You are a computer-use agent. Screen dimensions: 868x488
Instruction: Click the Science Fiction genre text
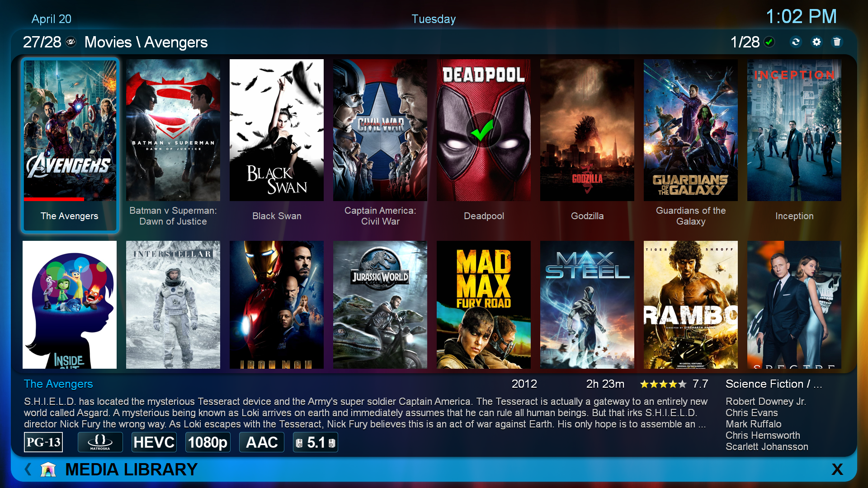(x=774, y=384)
